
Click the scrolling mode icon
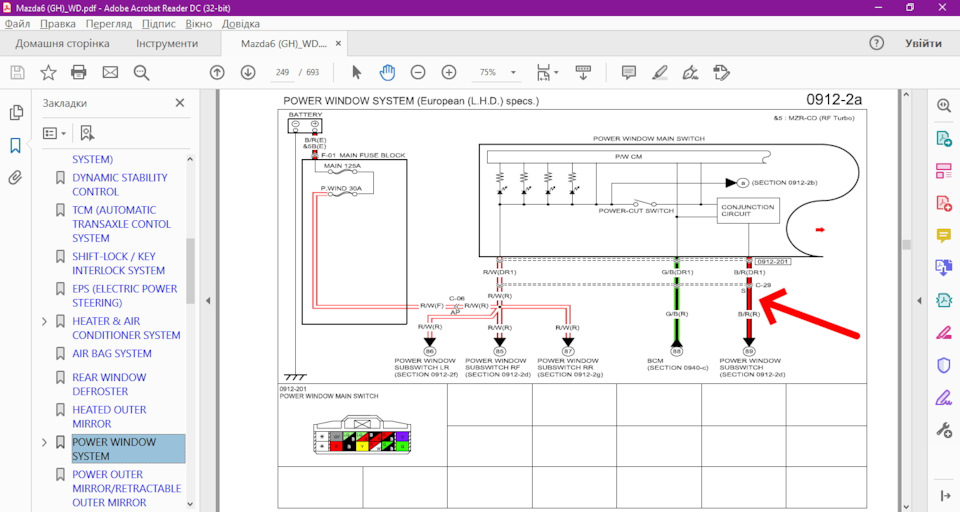click(583, 72)
